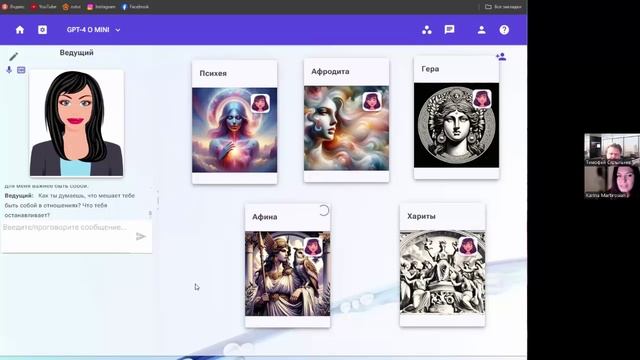Click the Хариты card title
Viewport: 640px width, 360px height.
click(x=421, y=216)
